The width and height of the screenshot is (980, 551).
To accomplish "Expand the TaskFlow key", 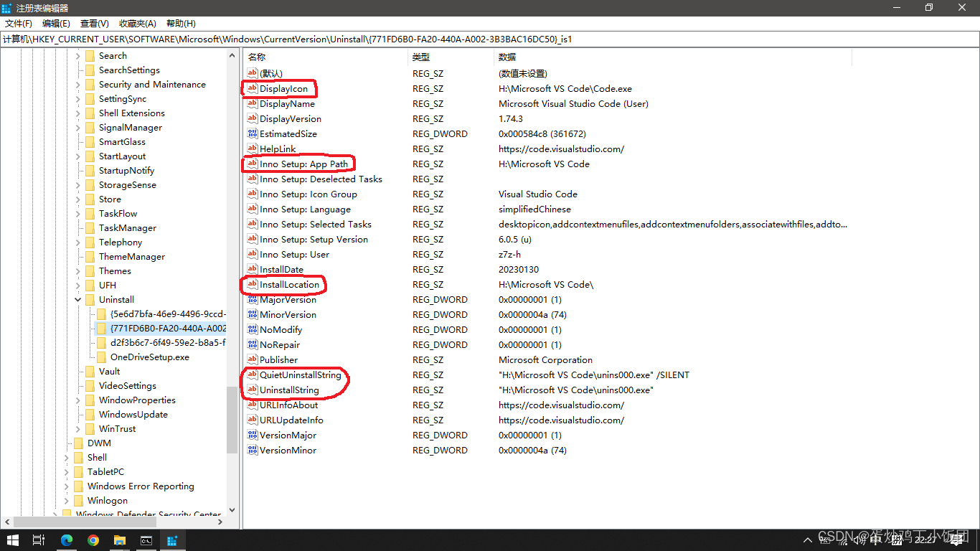I will tap(78, 213).
